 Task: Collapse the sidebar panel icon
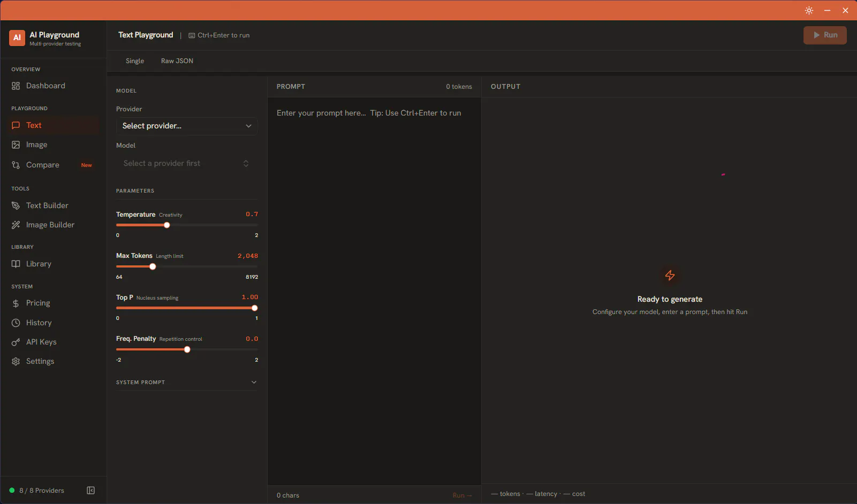91,491
